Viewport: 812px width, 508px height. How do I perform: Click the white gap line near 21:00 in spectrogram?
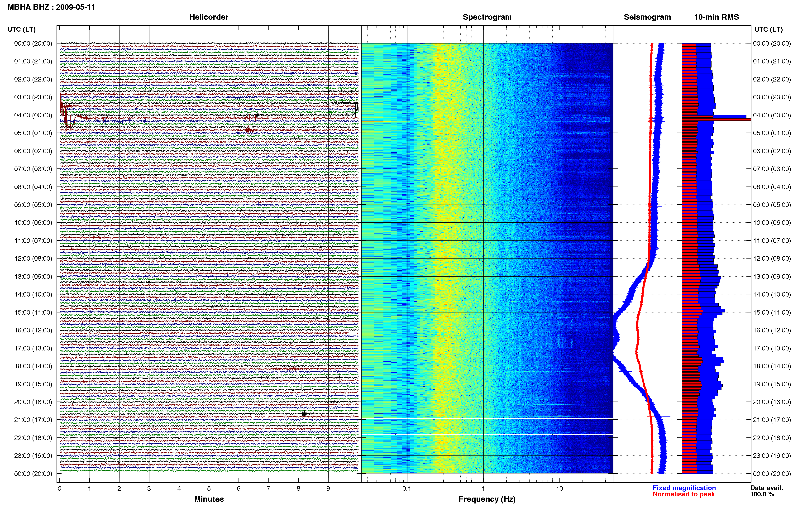(487, 419)
